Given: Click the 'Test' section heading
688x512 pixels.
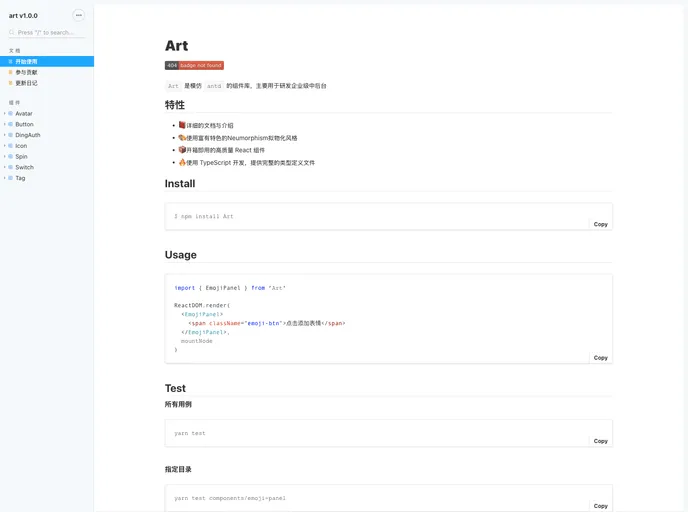Looking at the screenshot, I should coord(176,388).
